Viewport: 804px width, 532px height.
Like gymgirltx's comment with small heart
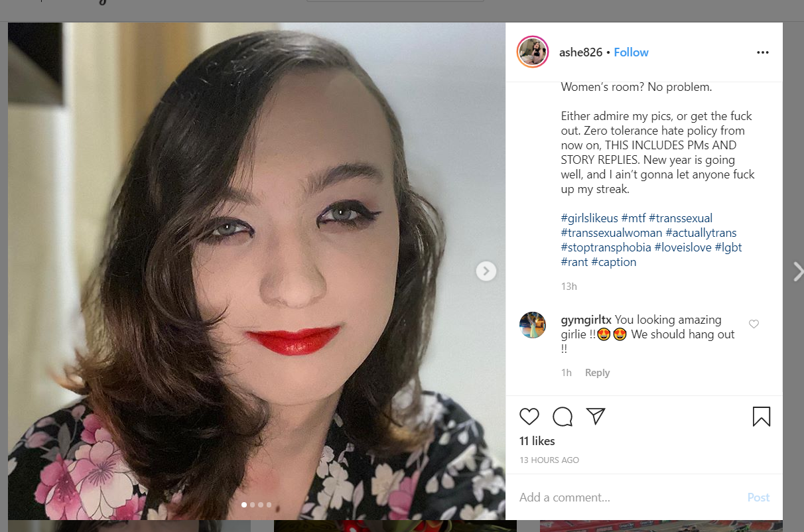click(754, 324)
